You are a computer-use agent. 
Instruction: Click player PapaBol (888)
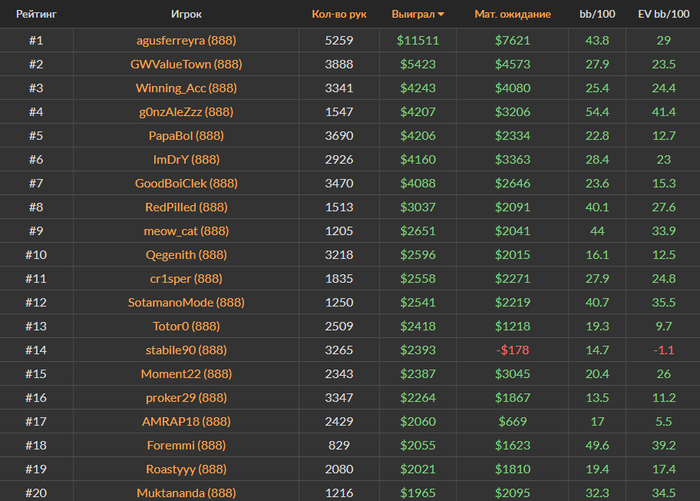[x=186, y=135]
